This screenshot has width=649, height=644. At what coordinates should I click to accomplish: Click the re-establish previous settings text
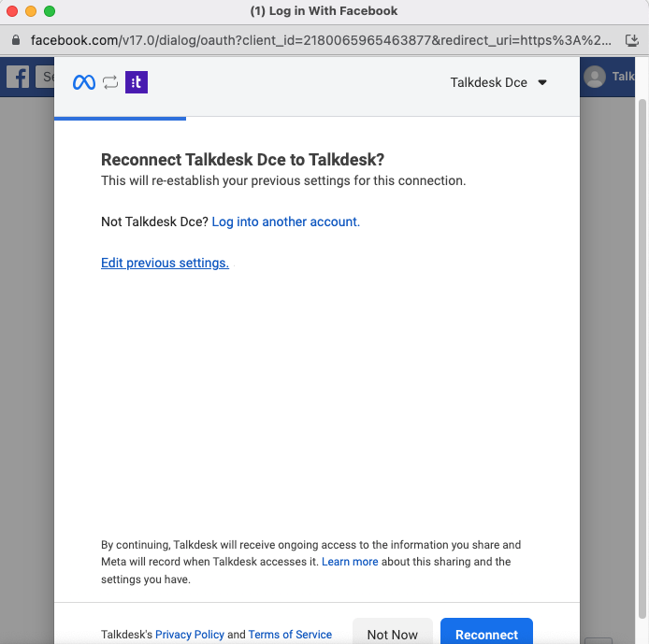coord(283,180)
